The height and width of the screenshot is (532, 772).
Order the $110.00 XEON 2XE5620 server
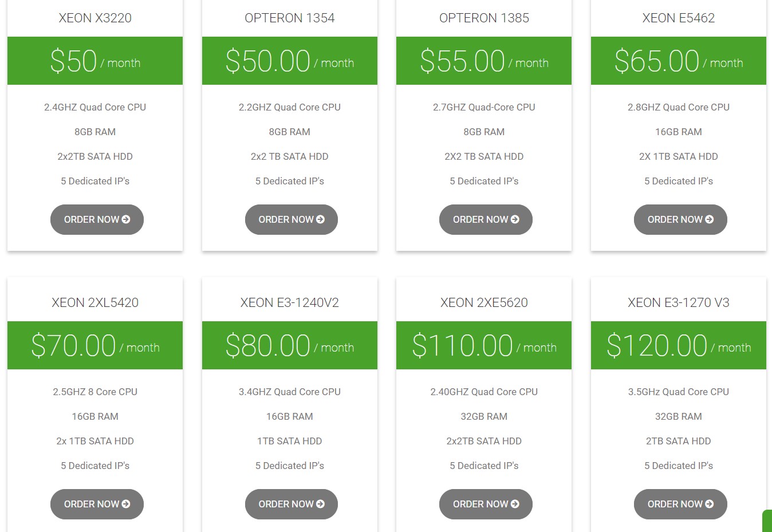click(486, 504)
